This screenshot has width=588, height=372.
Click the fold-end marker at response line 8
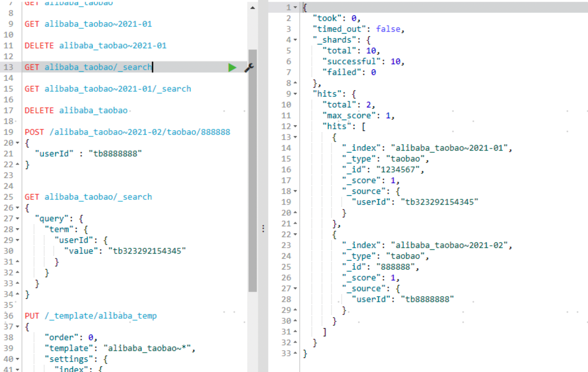click(x=295, y=83)
